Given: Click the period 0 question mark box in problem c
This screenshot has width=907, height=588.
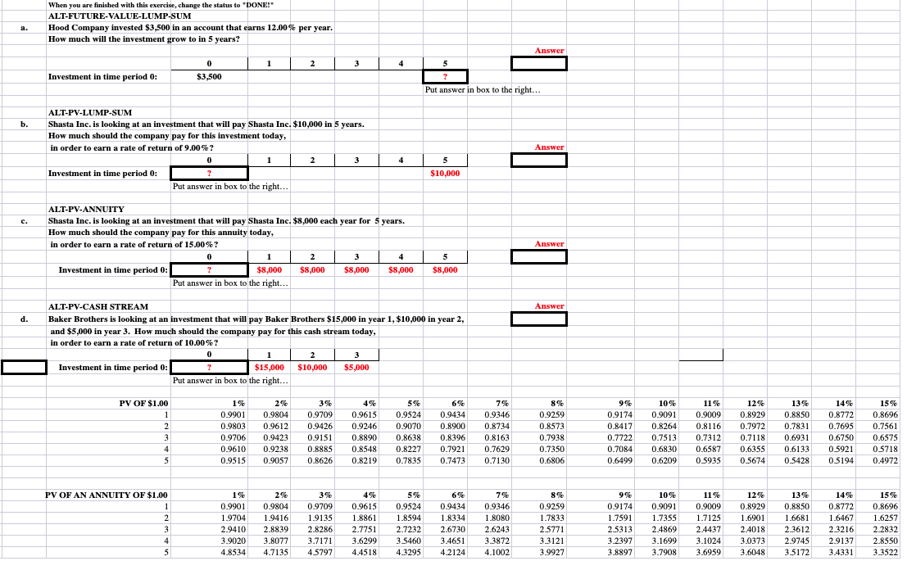Looking at the screenshot, I should [210, 270].
